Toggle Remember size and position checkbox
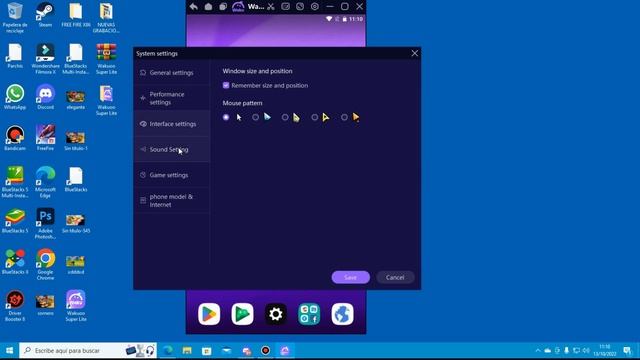 coord(226,85)
